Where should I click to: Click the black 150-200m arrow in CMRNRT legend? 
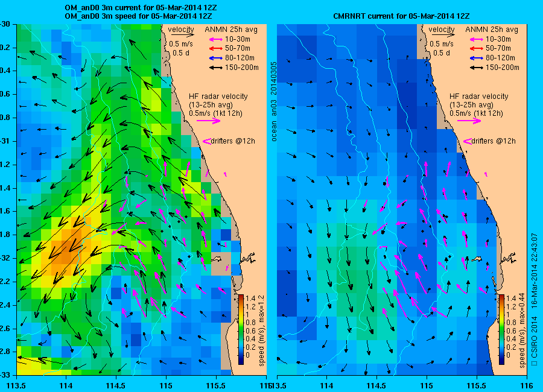coord(477,68)
